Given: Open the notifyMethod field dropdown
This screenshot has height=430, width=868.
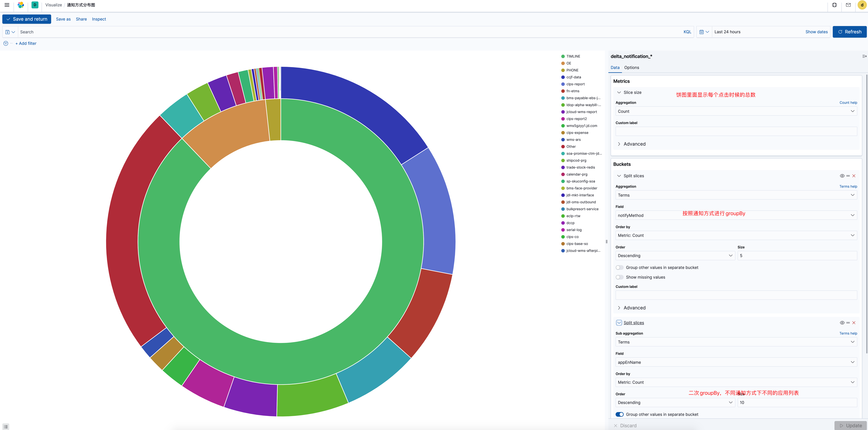Looking at the screenshot, I should click(736, 215).
